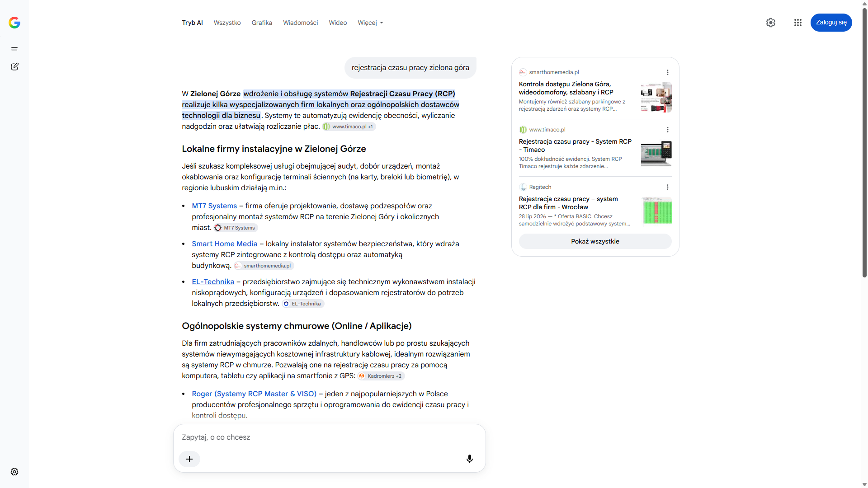Open options for Regitech result

(x=668, y=187)
